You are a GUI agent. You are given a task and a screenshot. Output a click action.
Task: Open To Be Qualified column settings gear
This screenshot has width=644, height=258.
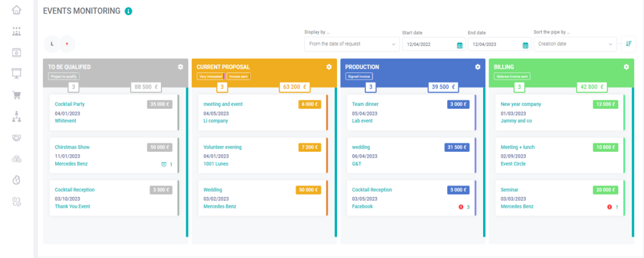pyautogui.click(x=180, y=67)
